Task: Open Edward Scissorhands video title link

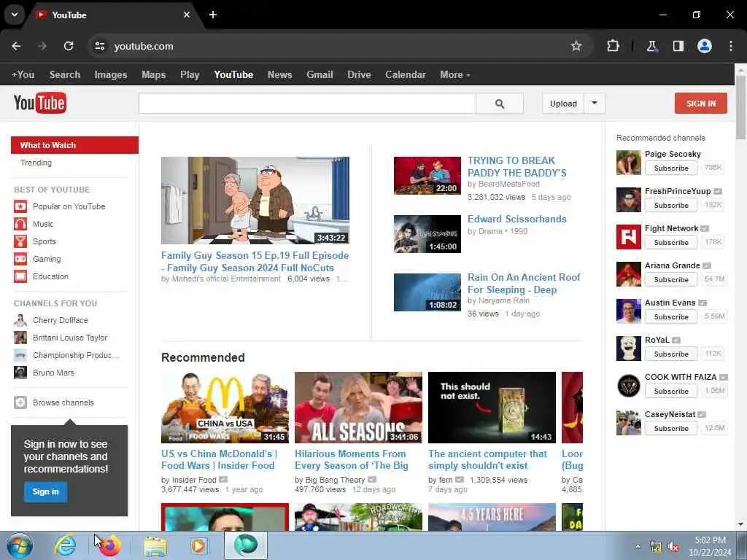Action: point(517,219)
